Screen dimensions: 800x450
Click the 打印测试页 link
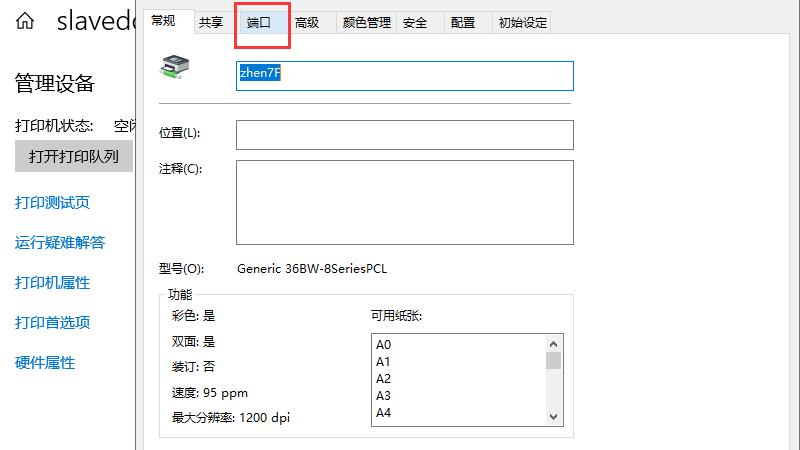click(52, 203)
